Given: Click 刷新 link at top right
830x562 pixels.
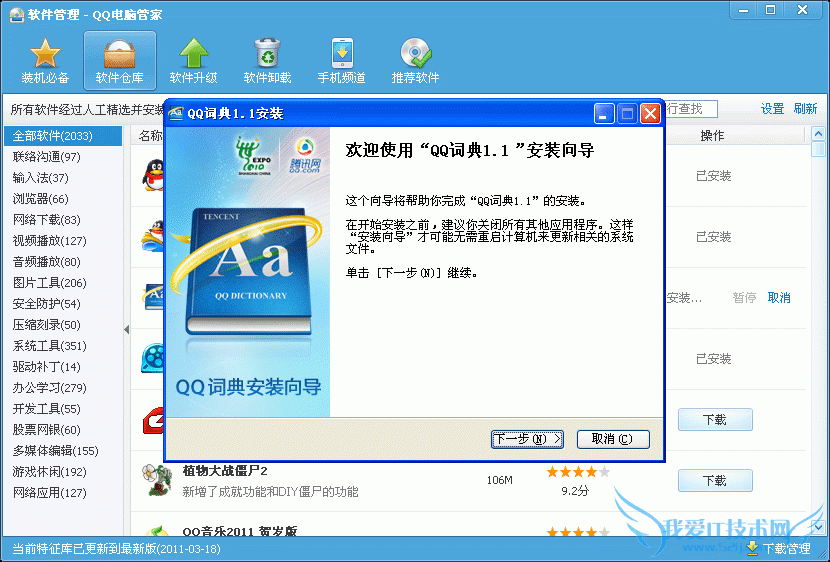Looking at the screenshot, I should (805, 109).
